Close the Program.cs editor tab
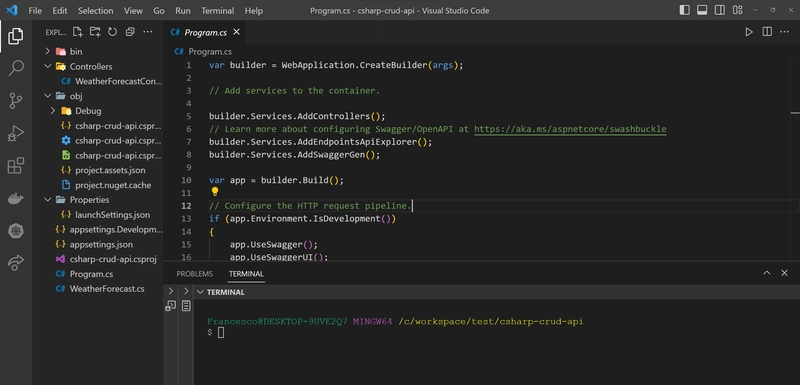800x385 pixels. pyautogui.click(x=236, y=32)
